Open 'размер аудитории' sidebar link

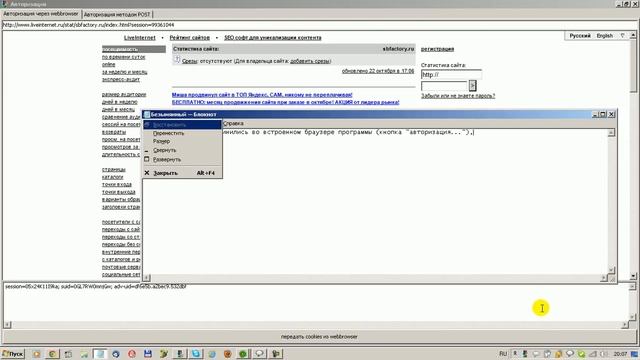tap(124, 95)
